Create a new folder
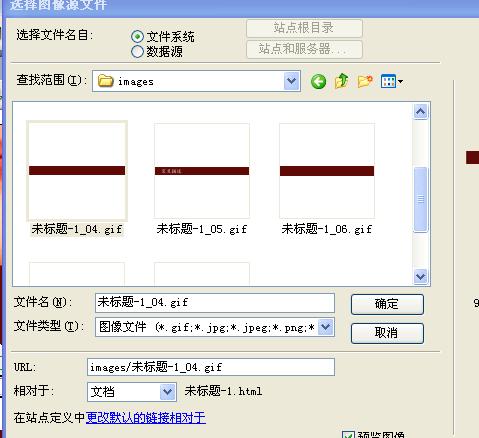The width and height of the screenshot is (479, 438). (365, 81)
